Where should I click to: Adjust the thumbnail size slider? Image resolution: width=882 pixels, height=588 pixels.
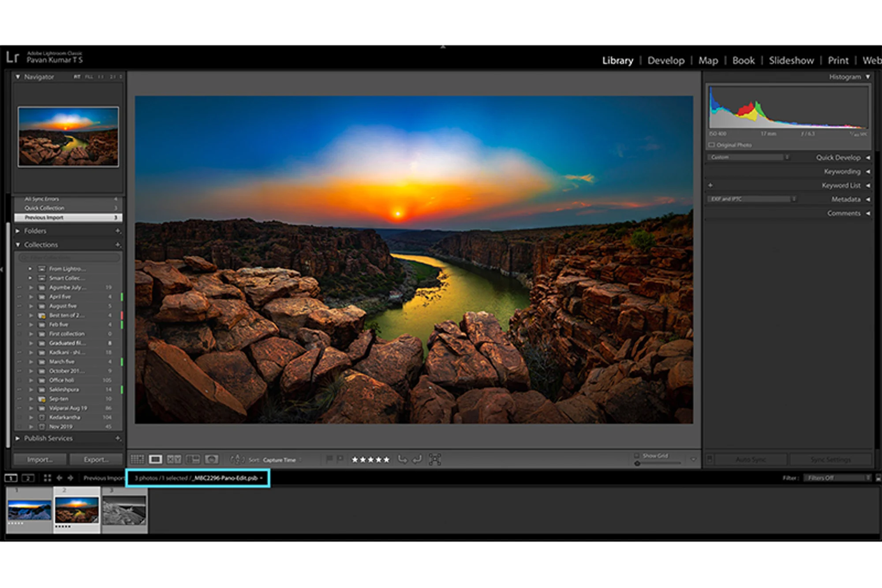pyautogui.click(x=637, y=463)
